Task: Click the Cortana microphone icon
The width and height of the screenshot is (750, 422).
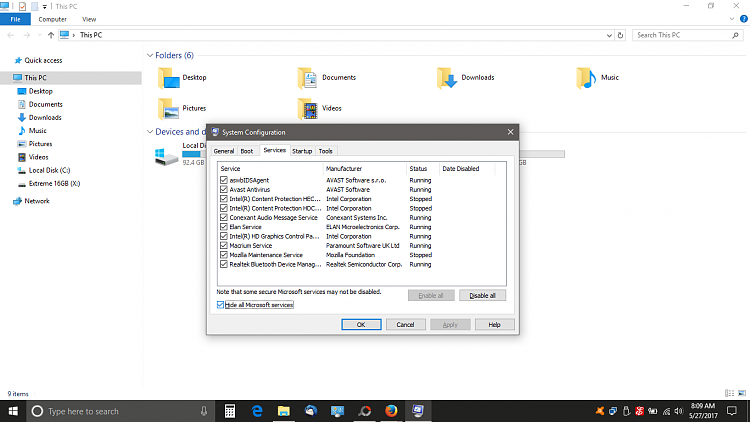Action: tap(204, 411)
